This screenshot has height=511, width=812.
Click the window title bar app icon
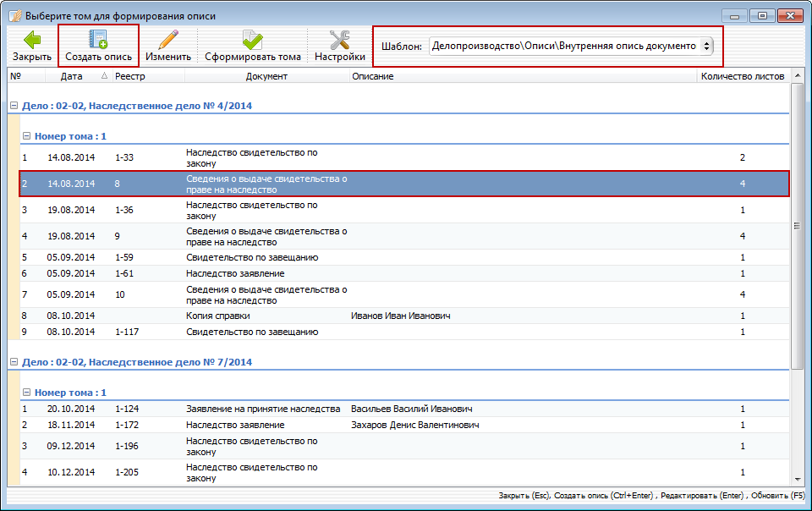tap(14, 16)
